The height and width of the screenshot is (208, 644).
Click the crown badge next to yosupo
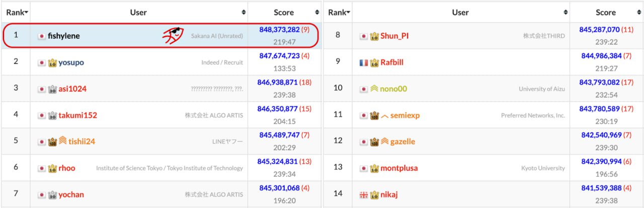click(x=52, y=63)
